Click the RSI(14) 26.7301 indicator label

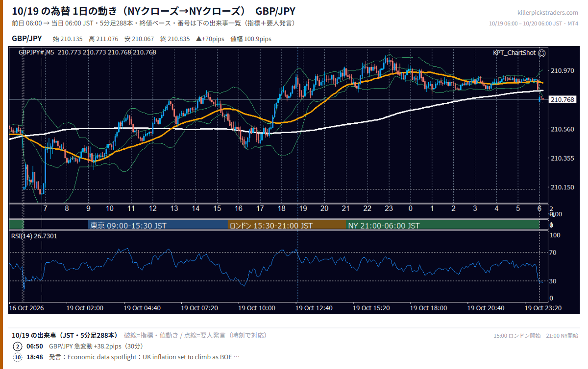click(x=34, y=236)
